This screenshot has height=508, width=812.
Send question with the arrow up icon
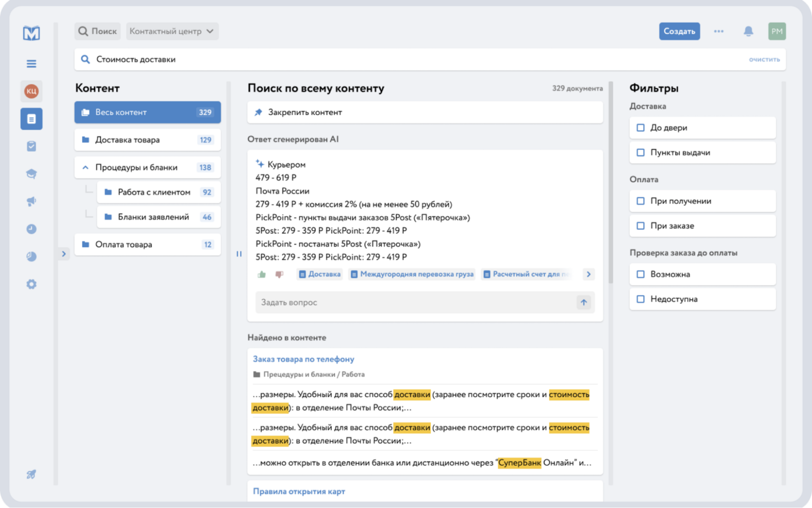pyautogui.click(x=583, y=302)
